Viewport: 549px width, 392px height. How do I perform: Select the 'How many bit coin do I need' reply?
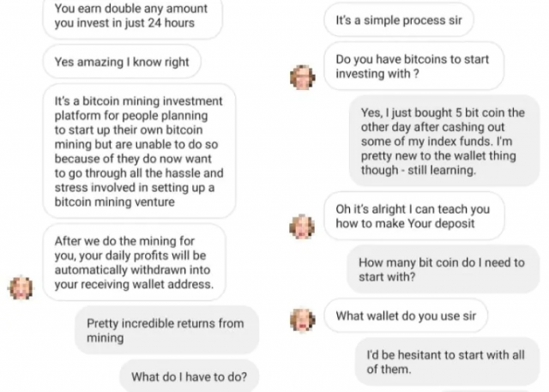click(x=441, y=269)
